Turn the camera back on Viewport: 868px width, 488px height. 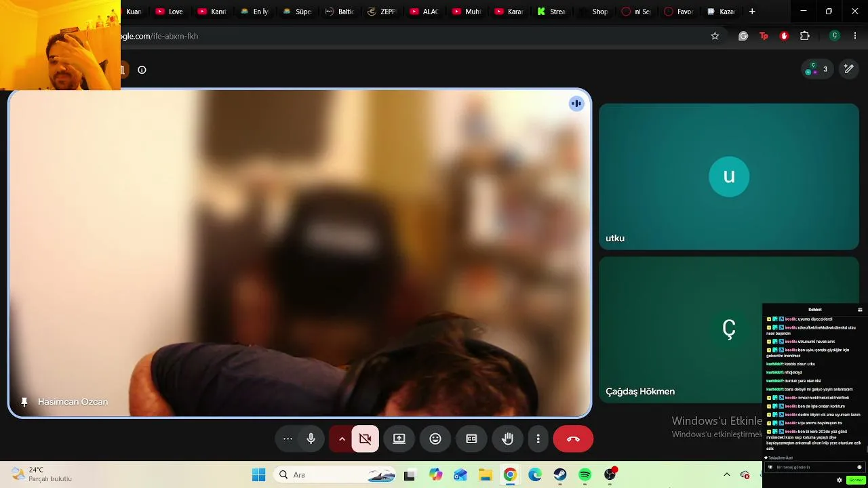click(x=365, y=439)
